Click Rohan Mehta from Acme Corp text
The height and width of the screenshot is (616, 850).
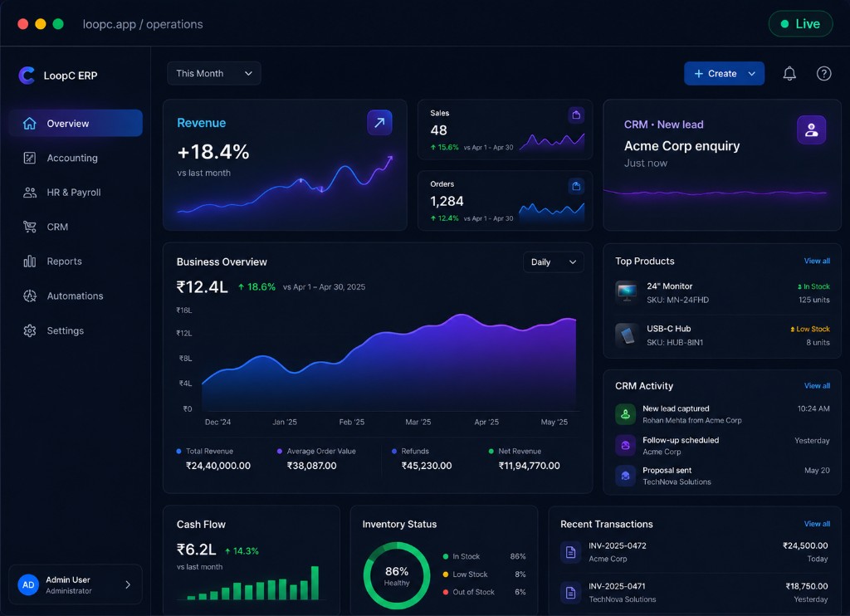point(692,420)
